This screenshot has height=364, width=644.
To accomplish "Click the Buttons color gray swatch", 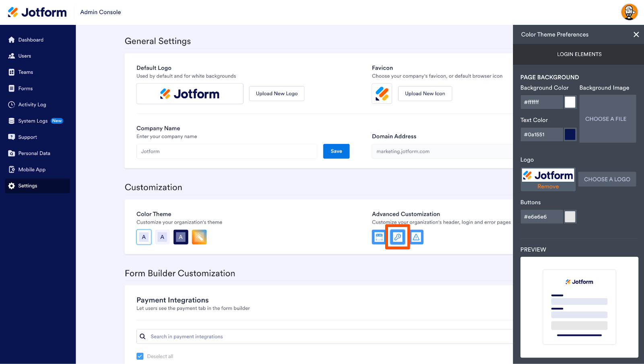I will tap(570, 217).
